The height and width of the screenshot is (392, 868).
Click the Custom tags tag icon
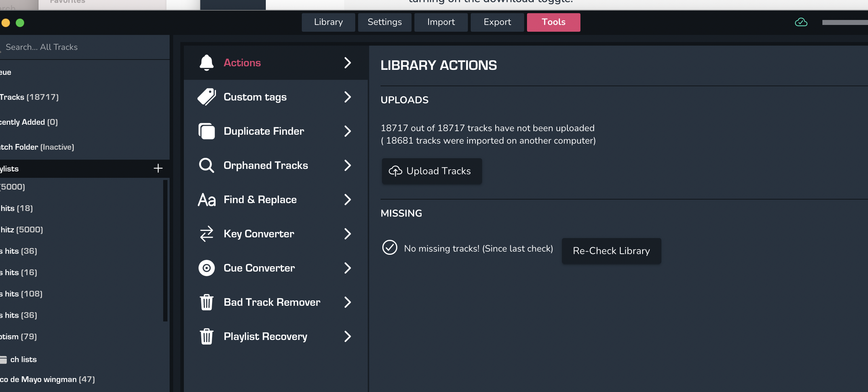point(206,97)
